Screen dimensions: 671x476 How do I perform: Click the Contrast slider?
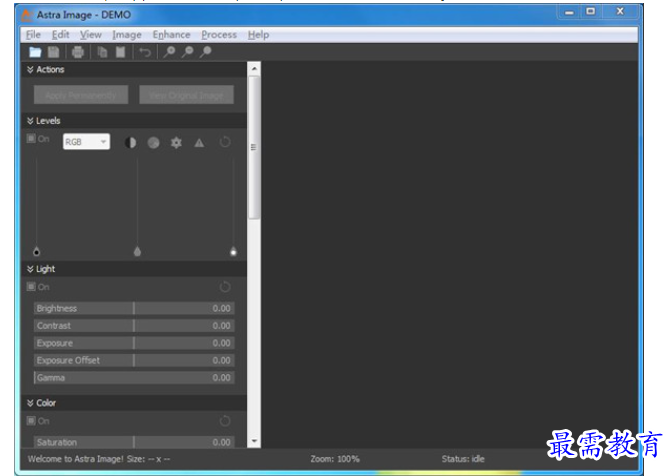click(134, 326)
